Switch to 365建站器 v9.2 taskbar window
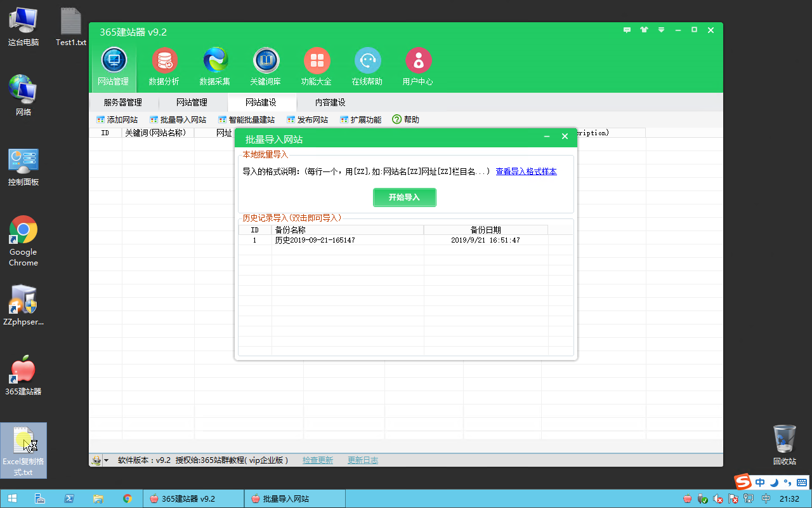 193,498
